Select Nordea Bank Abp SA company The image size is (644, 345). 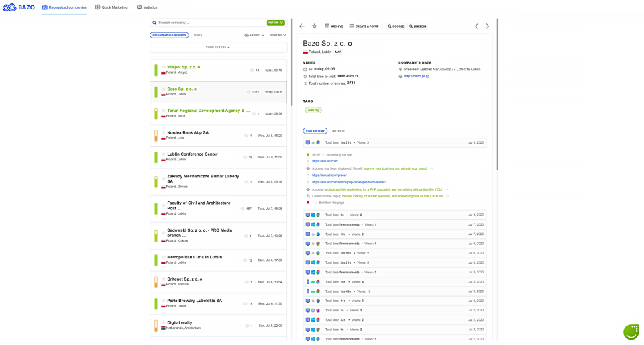(218, 135)
